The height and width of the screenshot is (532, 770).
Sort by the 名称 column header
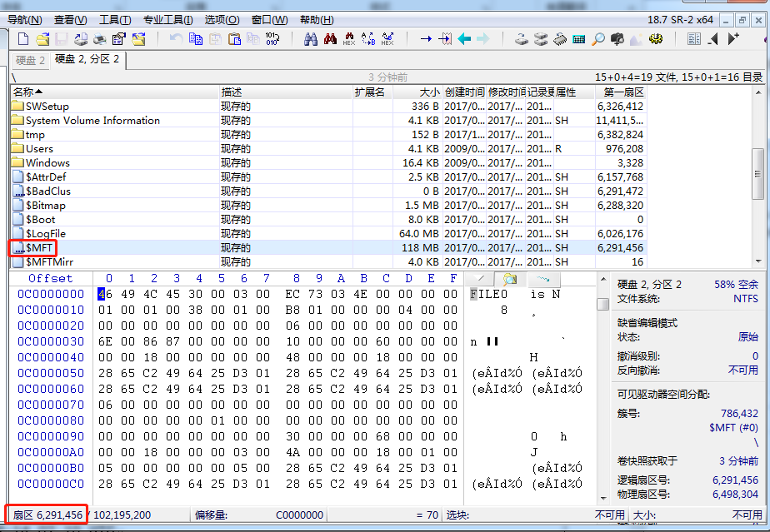click(x=115, y=92)
